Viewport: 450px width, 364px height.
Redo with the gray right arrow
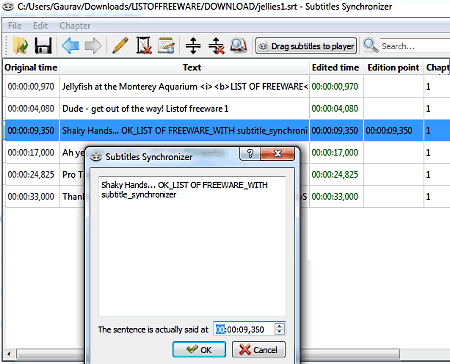(93, 46)
